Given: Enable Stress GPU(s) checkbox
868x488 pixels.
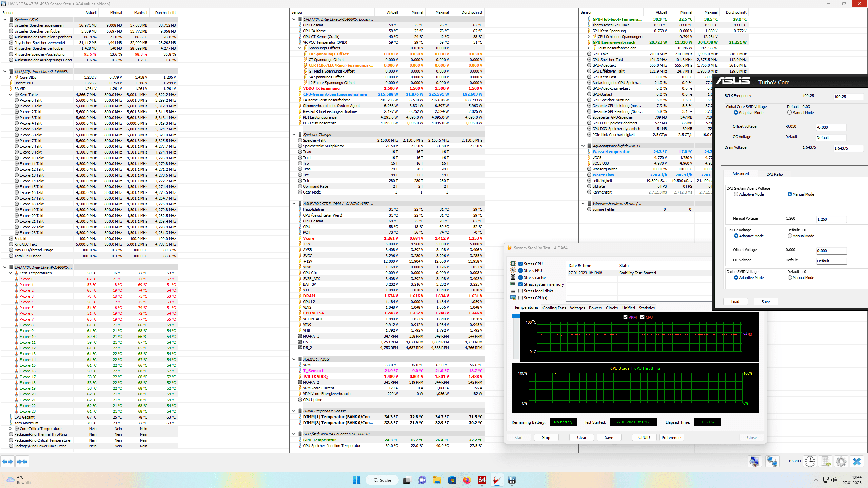Looking at the screenshot, I should 520,298.
